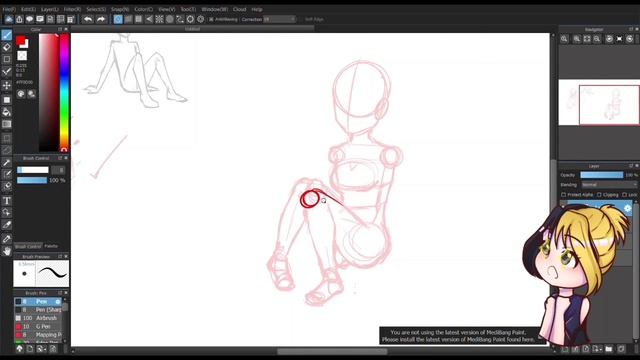Toggle the Protect Alpha checkbox
The width and height of the screenshot is (640, 360).
[x=564, y=195]
